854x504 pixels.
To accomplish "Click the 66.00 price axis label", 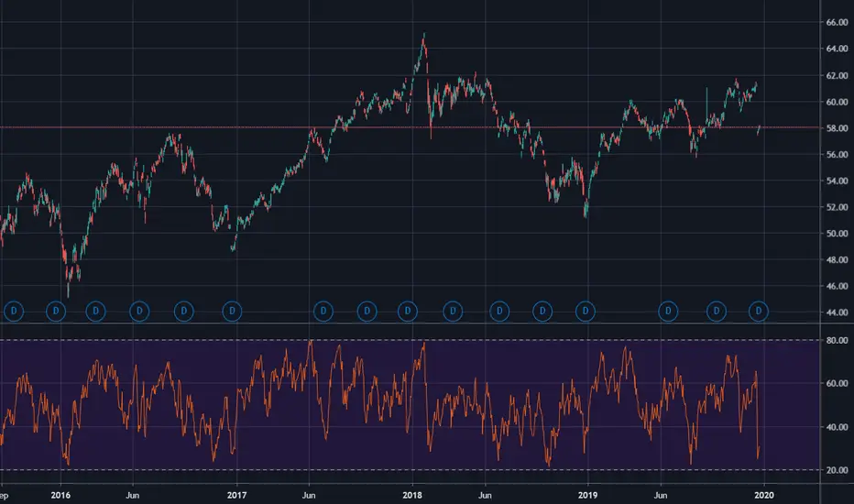I will click(837, 22).
